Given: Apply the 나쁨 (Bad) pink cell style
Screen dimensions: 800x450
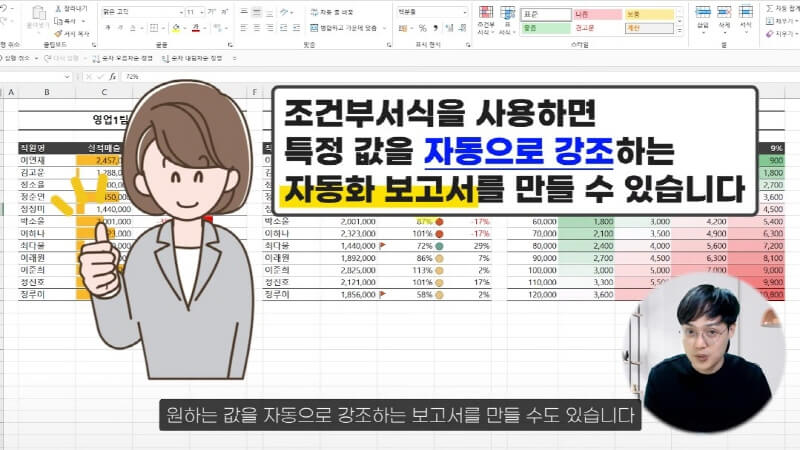Looking at the screenshot, I should point(597,14).
